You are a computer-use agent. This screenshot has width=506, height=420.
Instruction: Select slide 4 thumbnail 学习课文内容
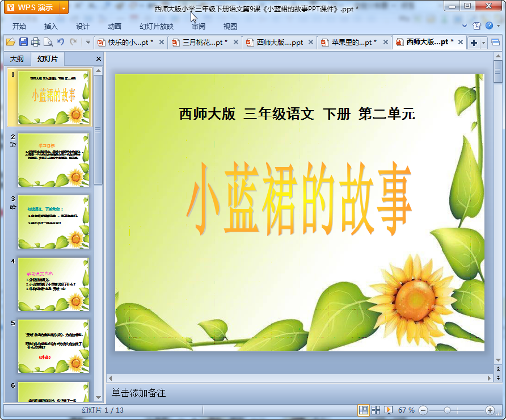pyautogui.click(x=53, y=284)
